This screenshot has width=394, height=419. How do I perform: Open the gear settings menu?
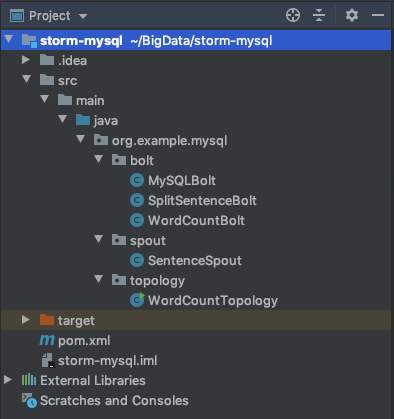point(352,15)
